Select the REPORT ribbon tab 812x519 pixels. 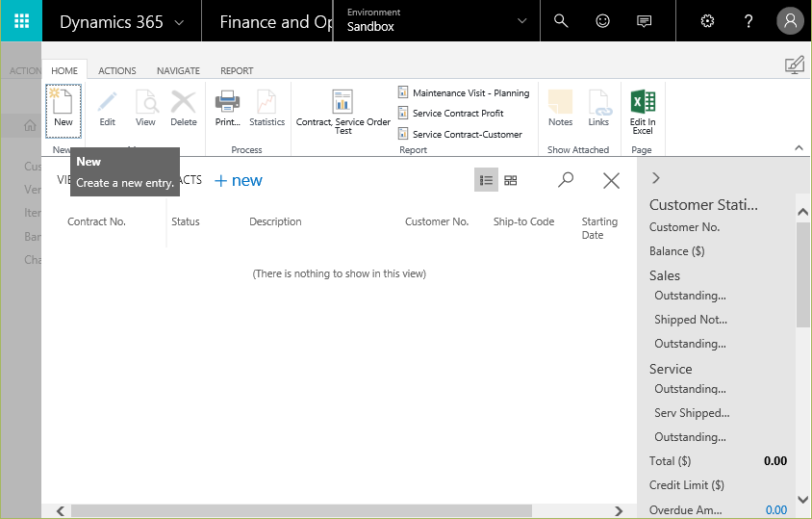(237, 70)
